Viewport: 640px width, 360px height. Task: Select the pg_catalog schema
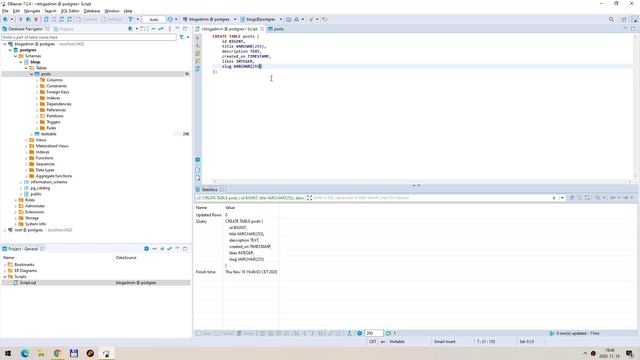[x=40, y=188]
